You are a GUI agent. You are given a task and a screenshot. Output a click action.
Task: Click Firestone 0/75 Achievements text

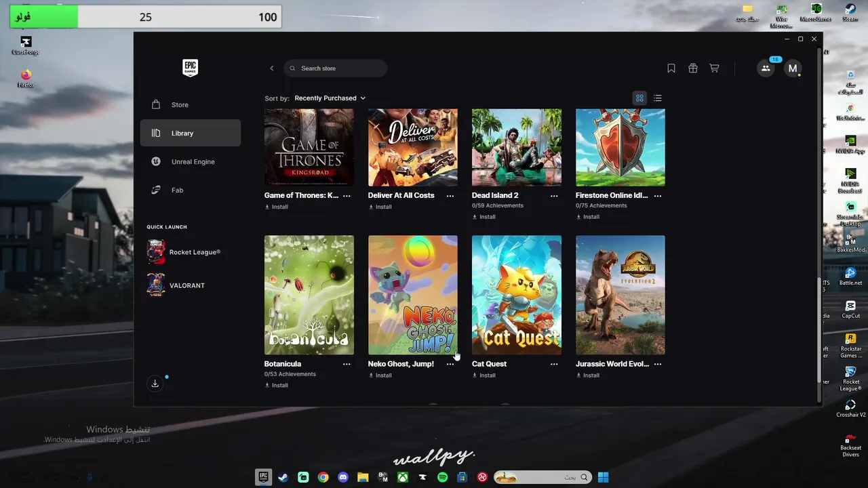pyautogui.click(x=601, y=205)
